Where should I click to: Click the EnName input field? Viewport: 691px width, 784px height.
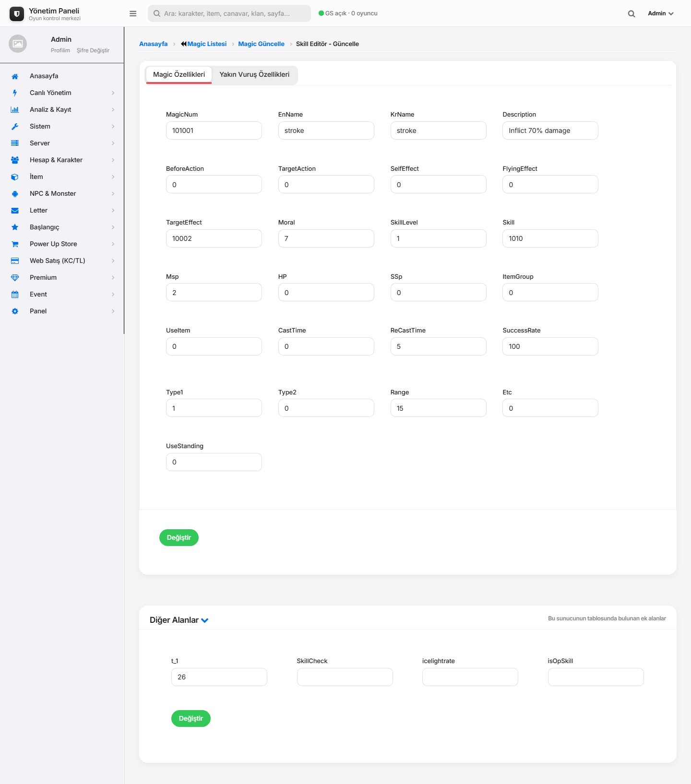click(x=326, y=131)
